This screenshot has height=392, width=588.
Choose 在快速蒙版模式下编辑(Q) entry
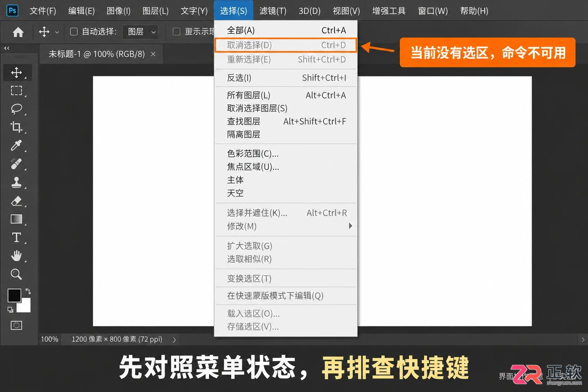coord(286,296)
